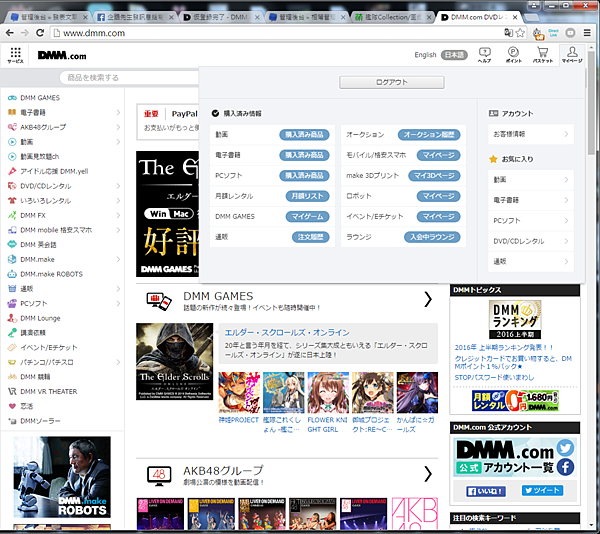Open the shopping basket icon
Screen dimensions: 600x534
(543, 55)
